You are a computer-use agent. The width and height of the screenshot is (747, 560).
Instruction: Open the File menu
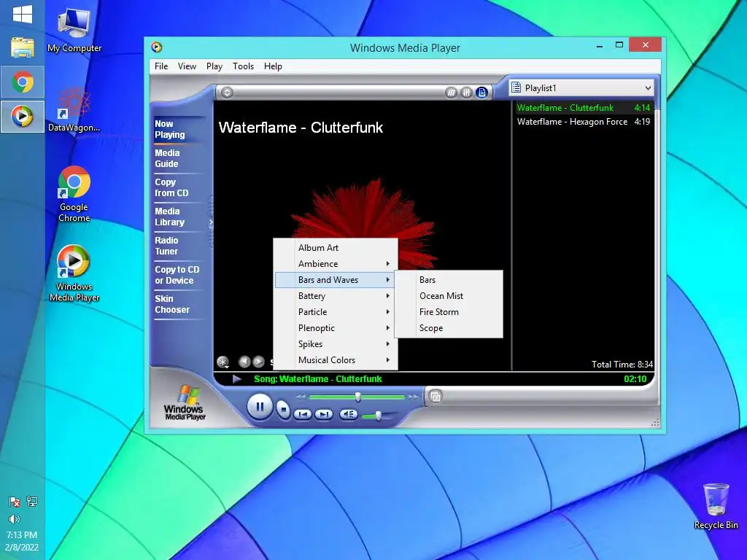(x=161, y=66)
